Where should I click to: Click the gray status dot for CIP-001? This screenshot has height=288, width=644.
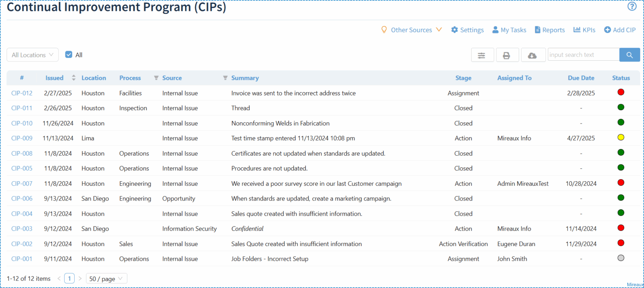(x=621, y=258)
